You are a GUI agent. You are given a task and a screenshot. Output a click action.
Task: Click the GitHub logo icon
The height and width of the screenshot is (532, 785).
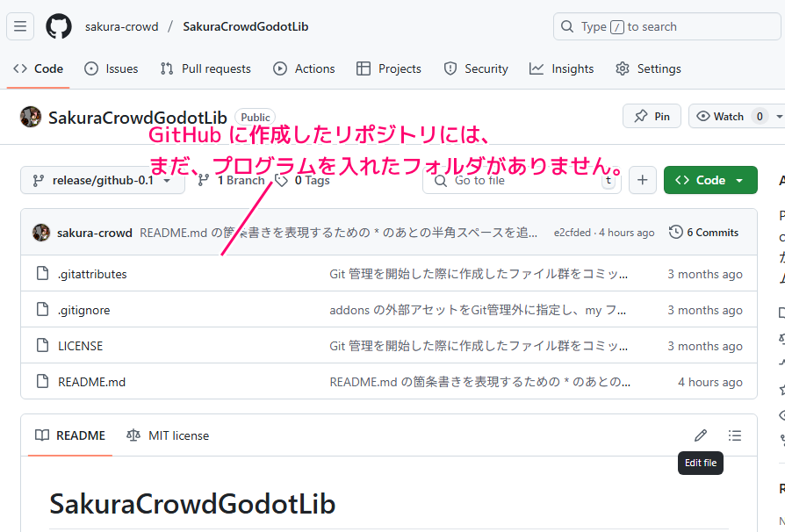[x=59, y=26]
